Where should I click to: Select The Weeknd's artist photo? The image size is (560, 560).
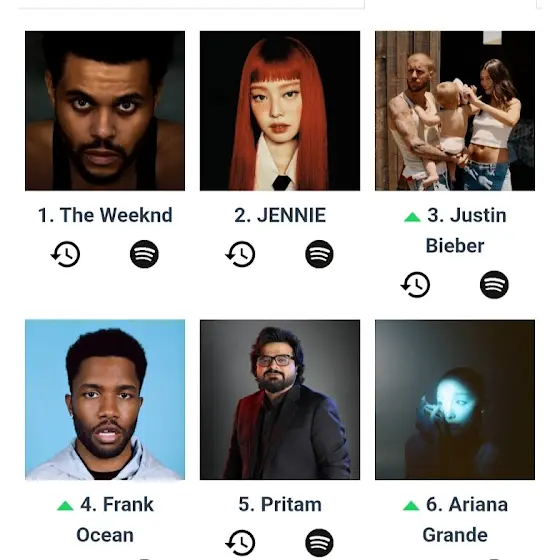(x=105, y=111)
